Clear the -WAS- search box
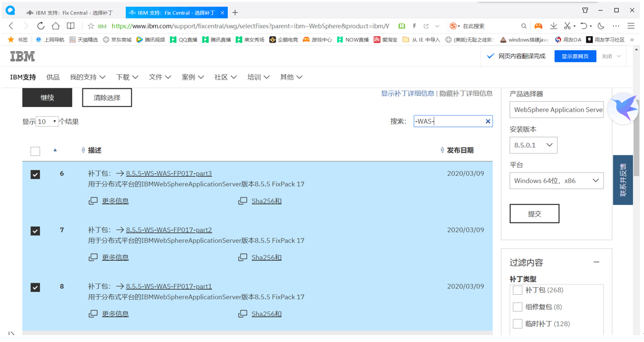The width and height of the screenshot is (644, 342). click(x=488, y=121)
